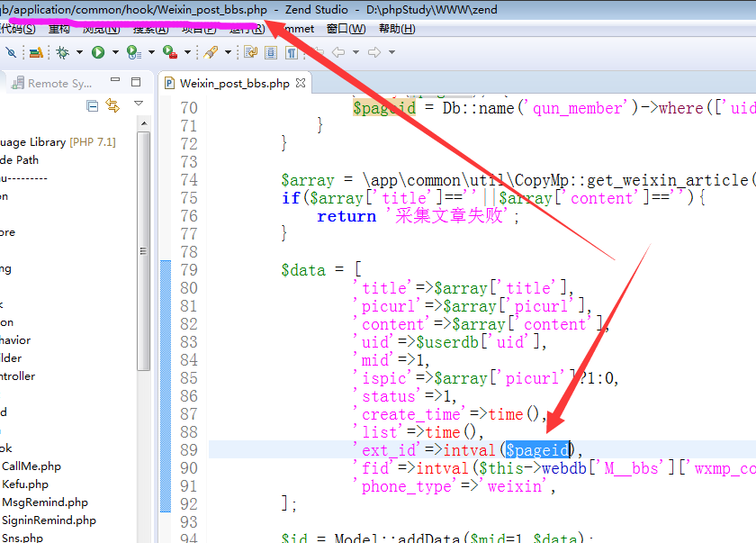Click the Collapse All icon in explorer
Viewport: 756px width, 543px height.
click(92, 106)
